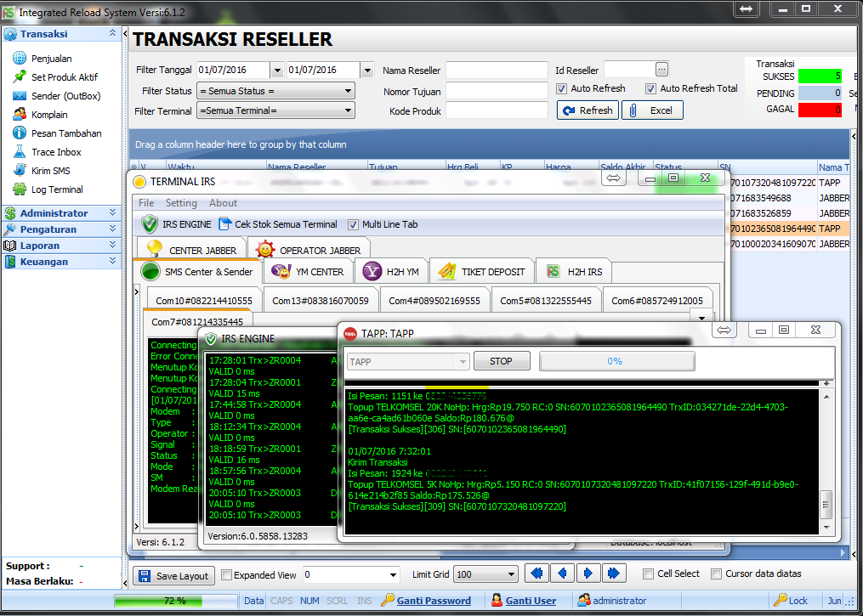Open Set Produk Aktif pin icon

[x=20, y=76]
